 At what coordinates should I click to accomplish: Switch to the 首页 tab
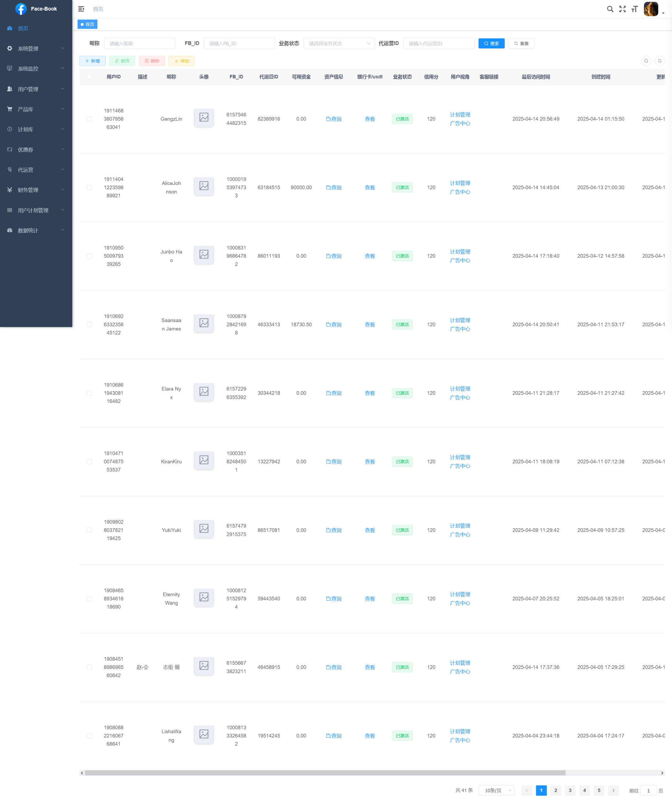tap(87, 24)
